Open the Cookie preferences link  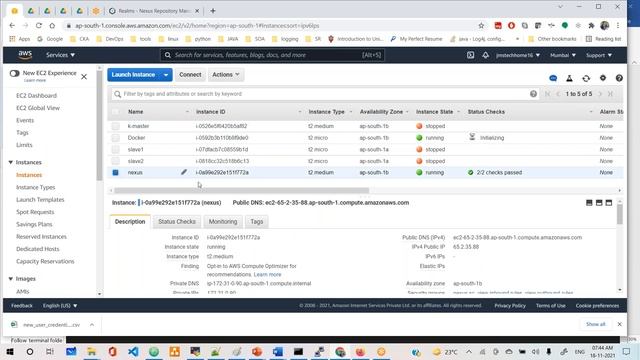tap(597, 306)
